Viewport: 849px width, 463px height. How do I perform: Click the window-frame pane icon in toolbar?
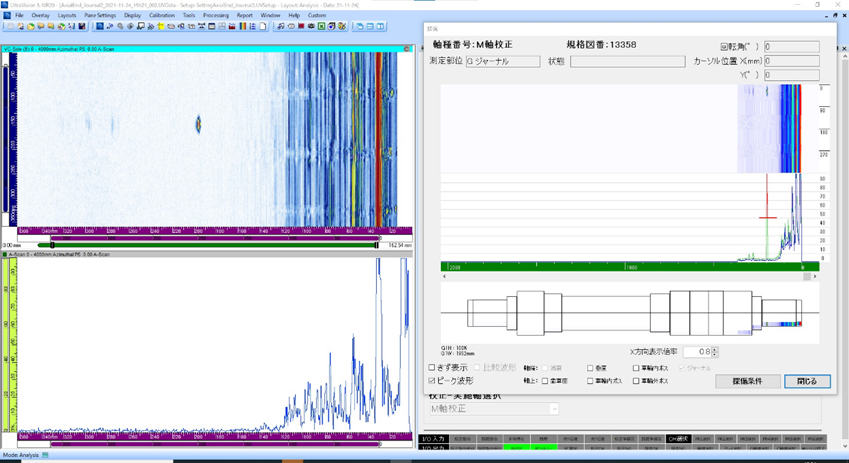point(212,26)
